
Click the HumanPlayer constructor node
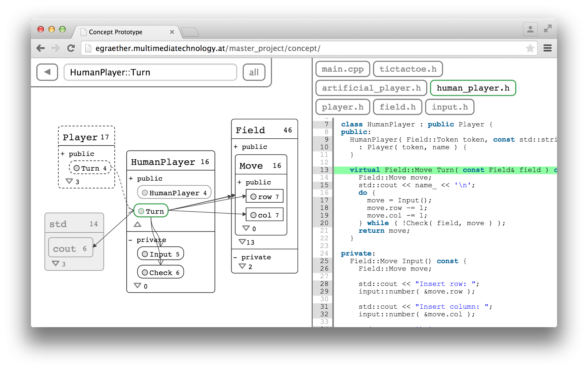(173, 192)
